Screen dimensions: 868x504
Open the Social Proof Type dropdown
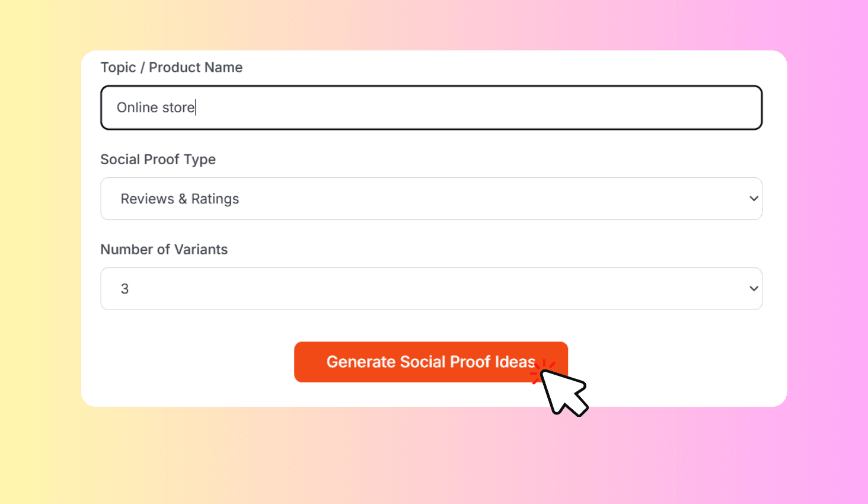pyautogui.click(x=431, y=199)
